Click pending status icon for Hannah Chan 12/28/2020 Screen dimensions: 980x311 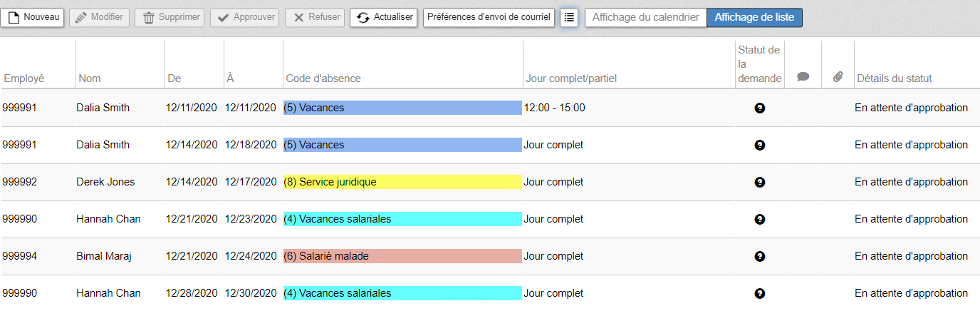(x=759, y=294)
